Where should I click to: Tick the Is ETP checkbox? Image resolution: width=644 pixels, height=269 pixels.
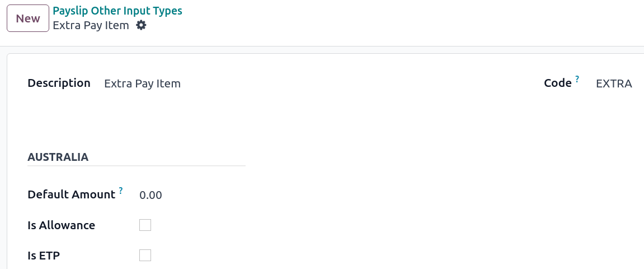145,256
